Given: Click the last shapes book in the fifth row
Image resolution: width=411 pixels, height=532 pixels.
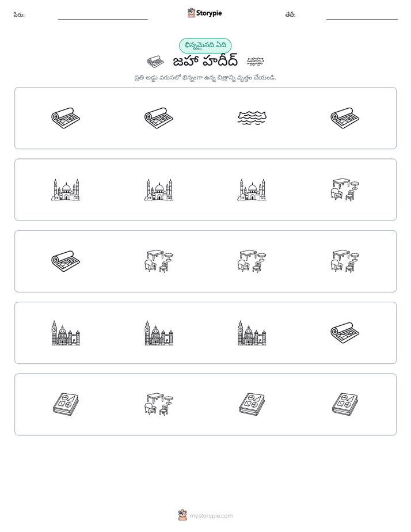Looking at the screenshot, I should pos(345,404).
